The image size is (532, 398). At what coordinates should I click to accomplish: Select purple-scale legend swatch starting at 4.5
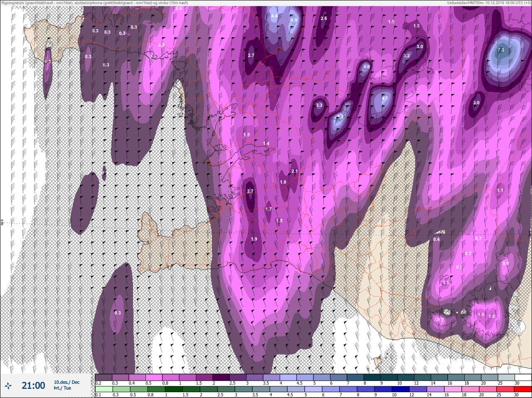click(x=306, y=377)
